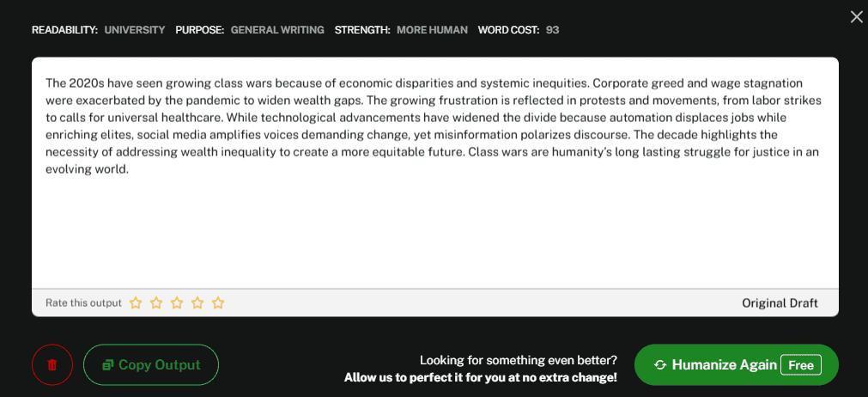Select the third rating star
The width and height of the screenshot is (868, 397).
pyautogui.click(x=177, y=302)
